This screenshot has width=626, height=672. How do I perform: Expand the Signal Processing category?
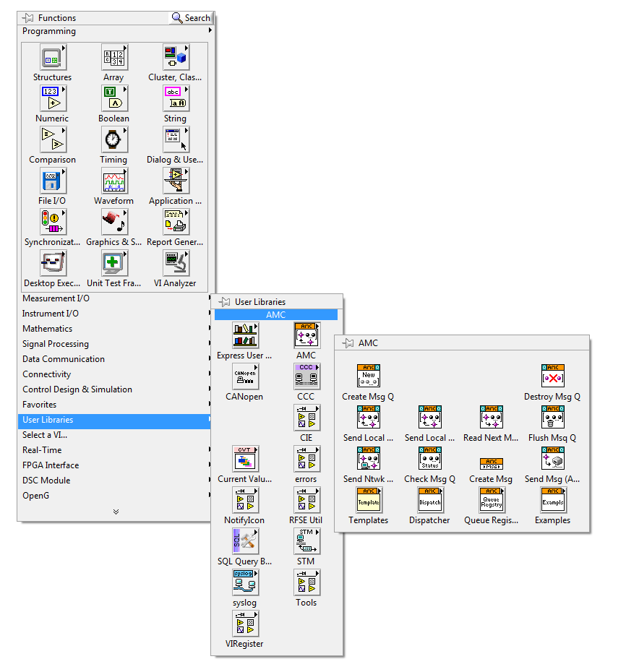pyautogui.click(x=116, y=344)
